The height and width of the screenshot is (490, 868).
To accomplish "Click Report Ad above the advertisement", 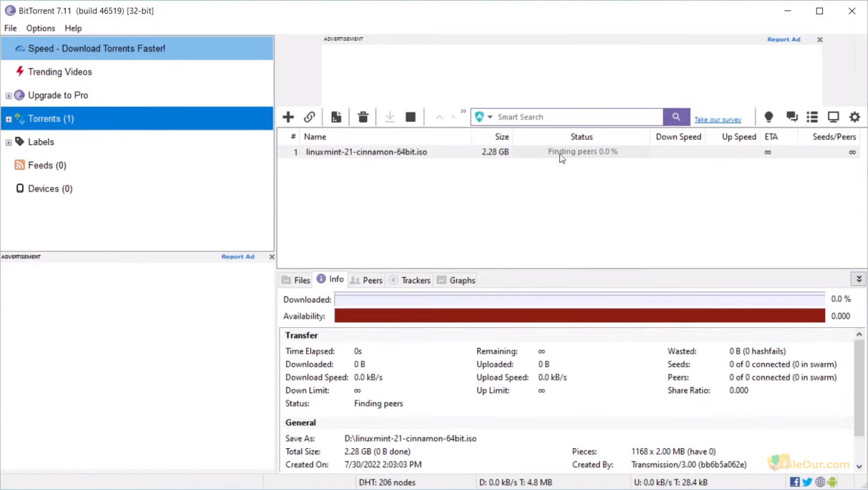I will pyautogui.click(x=783, y=39).
